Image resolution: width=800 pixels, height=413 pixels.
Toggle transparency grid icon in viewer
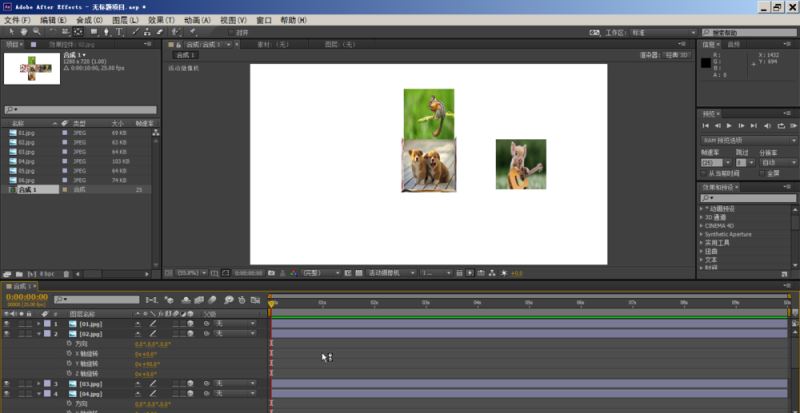point(359,273)
